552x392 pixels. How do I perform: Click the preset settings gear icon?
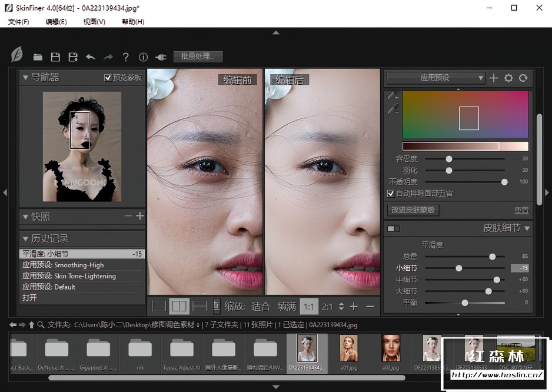coord(508,78)
